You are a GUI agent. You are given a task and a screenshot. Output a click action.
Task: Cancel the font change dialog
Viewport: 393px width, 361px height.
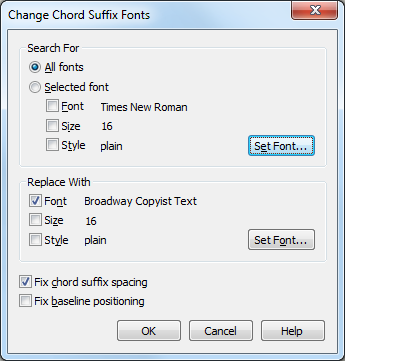[221, 331]
